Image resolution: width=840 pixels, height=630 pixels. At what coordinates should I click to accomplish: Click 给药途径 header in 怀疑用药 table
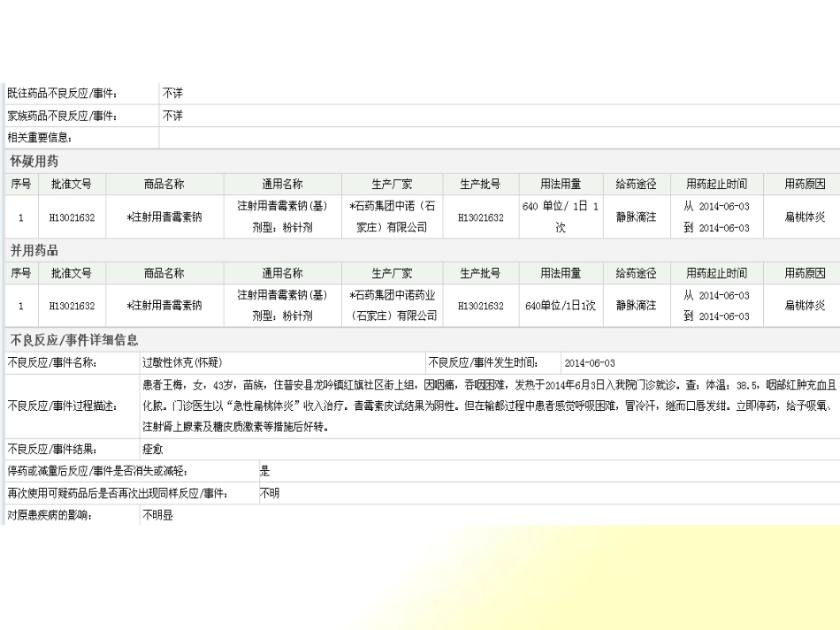pos(637,184)
